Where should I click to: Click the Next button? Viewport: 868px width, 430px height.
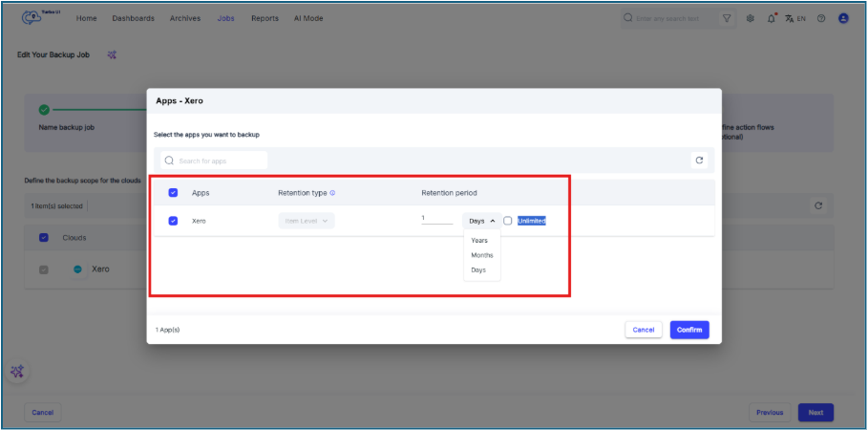coord(815,412)
